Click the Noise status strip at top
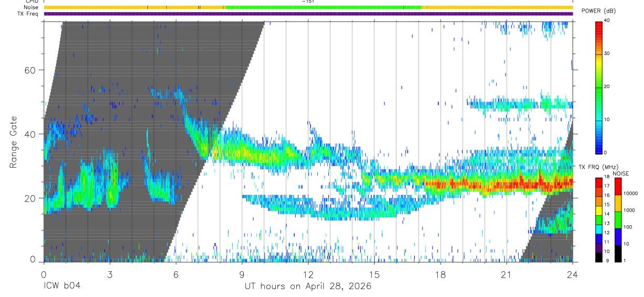This screenshot has width=644, height=297. [x=308, y=7]
